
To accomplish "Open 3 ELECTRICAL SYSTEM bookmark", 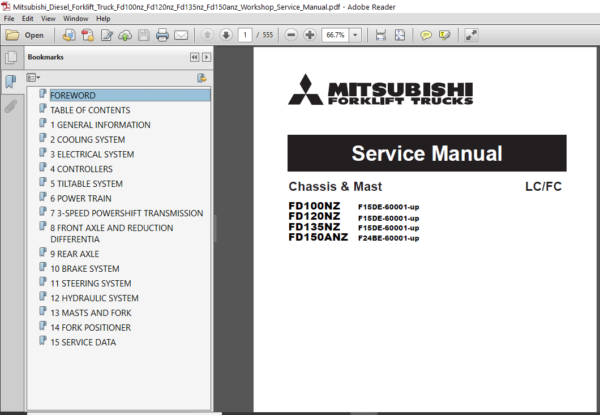I will pyautogui.click(x=92, y=154).
